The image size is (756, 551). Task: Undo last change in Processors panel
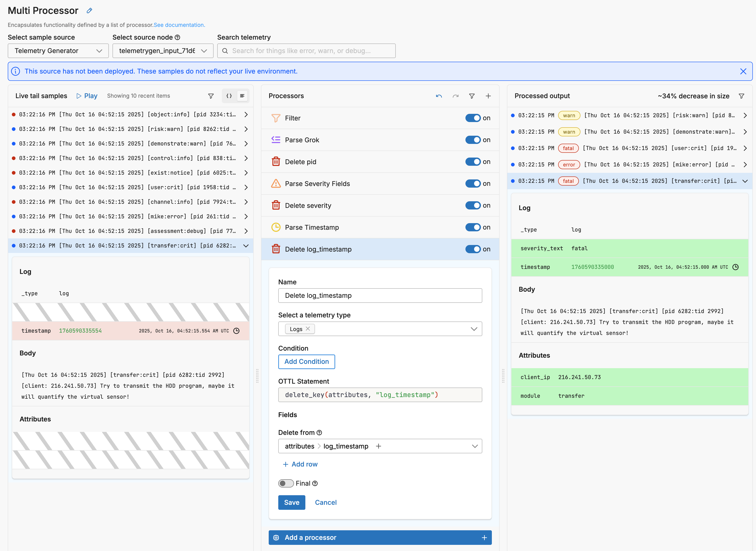tap(439, 96)
